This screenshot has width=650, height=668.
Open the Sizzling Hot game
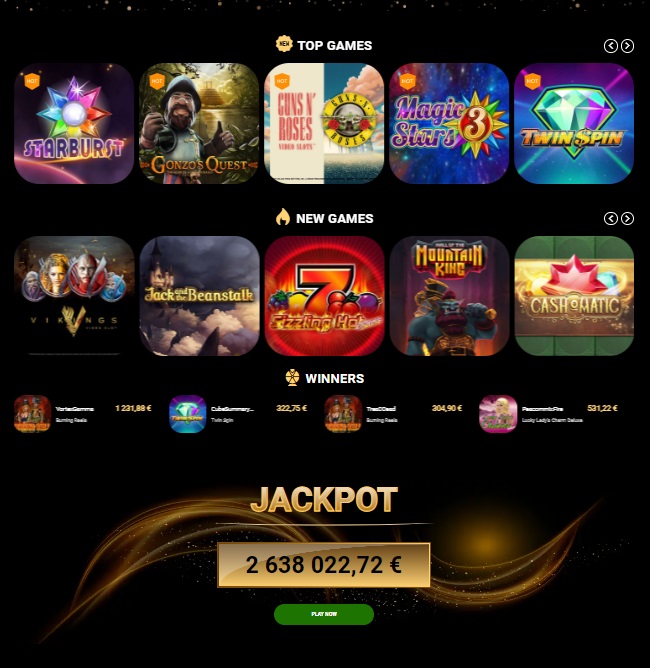point(324,296)
